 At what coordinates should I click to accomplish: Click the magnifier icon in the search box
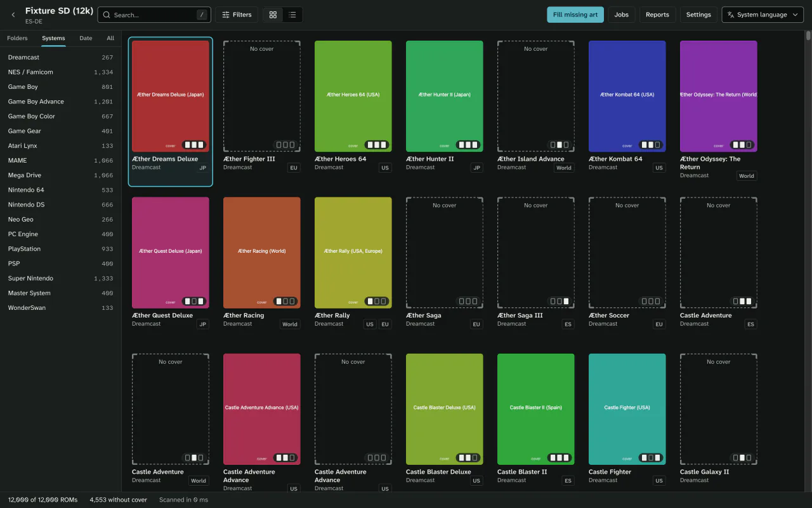point(107,15)
